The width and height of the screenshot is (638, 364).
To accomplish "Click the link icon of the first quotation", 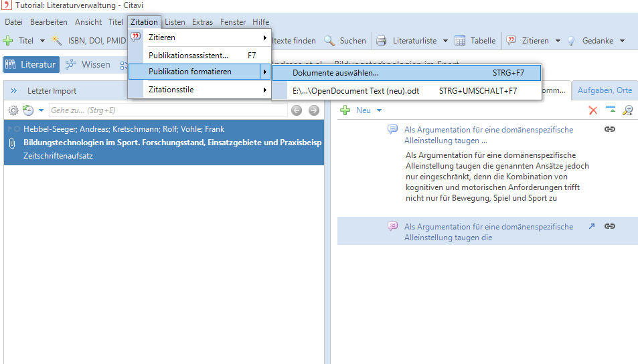I will [x=609, y=129].
